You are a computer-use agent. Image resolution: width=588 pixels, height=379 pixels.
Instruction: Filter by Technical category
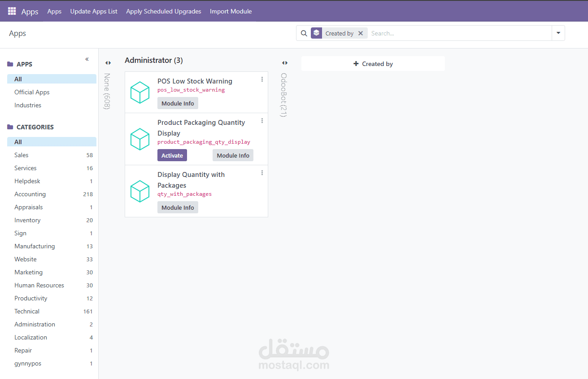pyautogui.click(x=52, y=311)
